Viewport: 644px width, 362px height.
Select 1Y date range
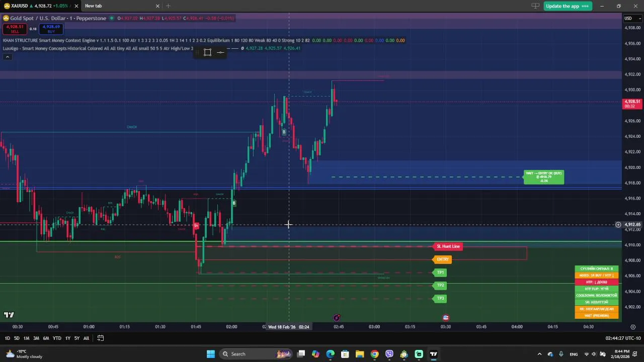pos(67,338)
